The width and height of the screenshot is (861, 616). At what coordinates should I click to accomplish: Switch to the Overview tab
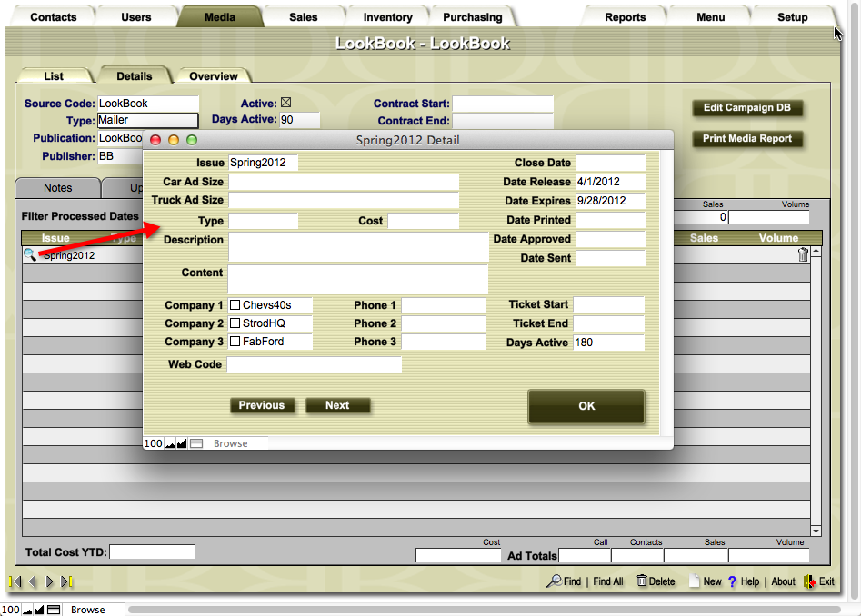(214, 76)
